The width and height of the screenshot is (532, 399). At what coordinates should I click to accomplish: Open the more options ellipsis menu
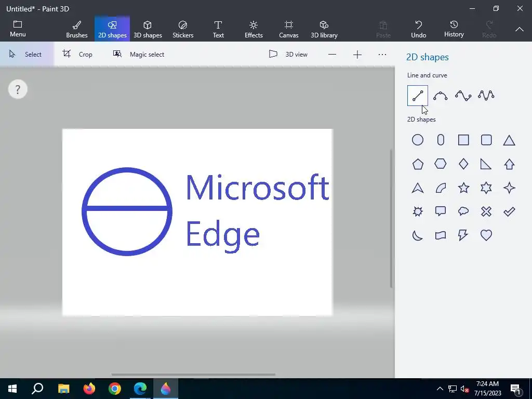coord(382,55)
